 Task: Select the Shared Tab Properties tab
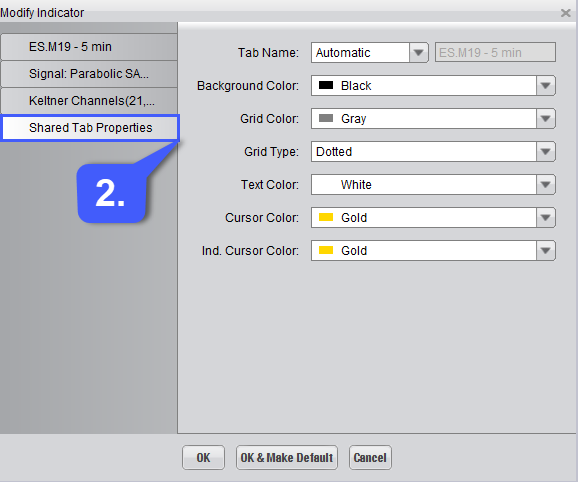tap(90, 128)
